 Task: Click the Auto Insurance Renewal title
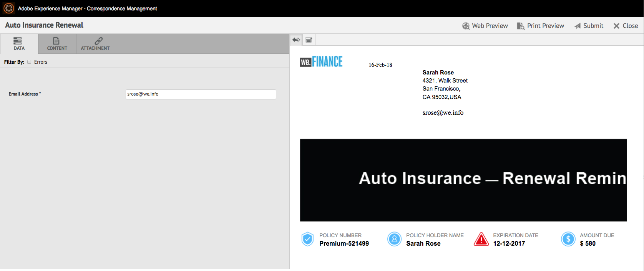(44, 25)
